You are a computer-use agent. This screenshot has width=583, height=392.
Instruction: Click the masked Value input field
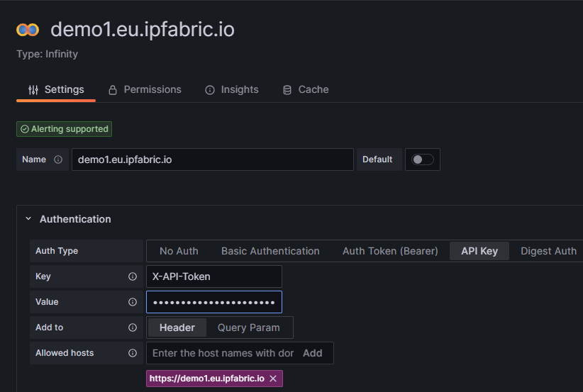coord(213,302)
